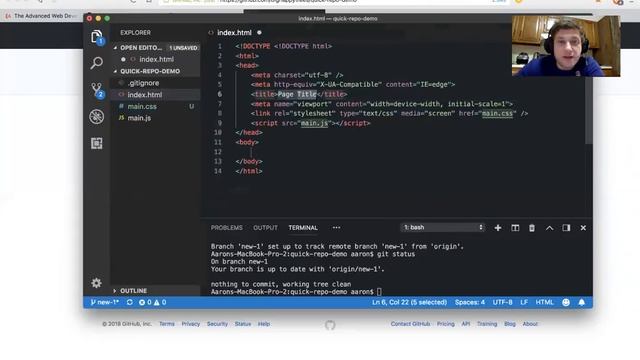Open Contact GitHub footer link
This screenshot has height=360, width=640.
[410, 324]
